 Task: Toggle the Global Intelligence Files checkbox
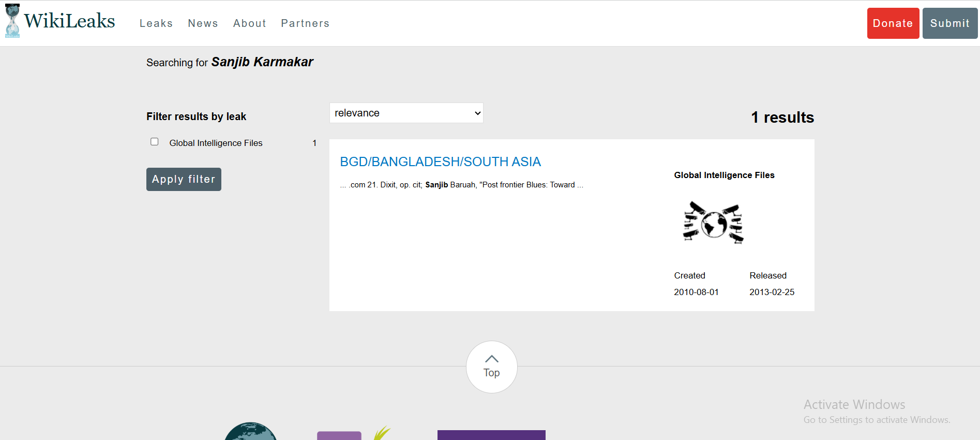154,142
